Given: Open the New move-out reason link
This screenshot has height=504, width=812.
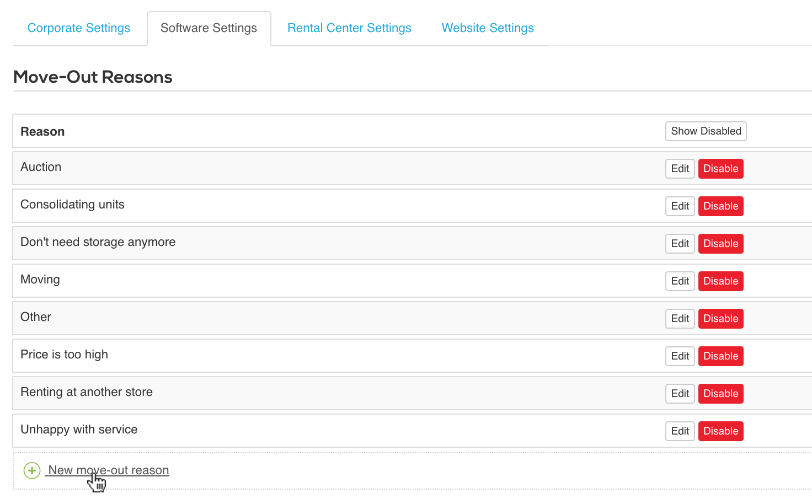Looking at the screenshot, I should click(x=108, y=470).
